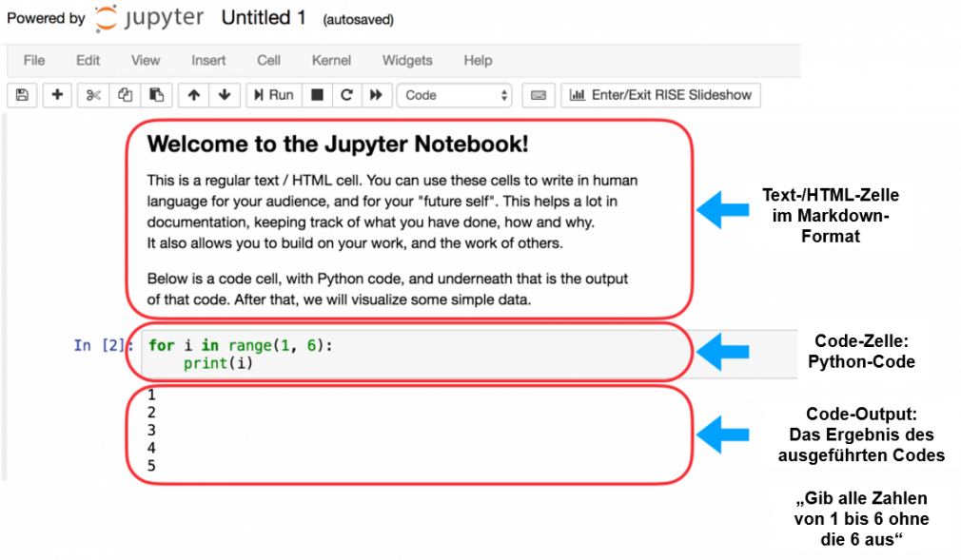Click the print(i) code line
This screenshot has height=560, width=961.
point(218,363)
